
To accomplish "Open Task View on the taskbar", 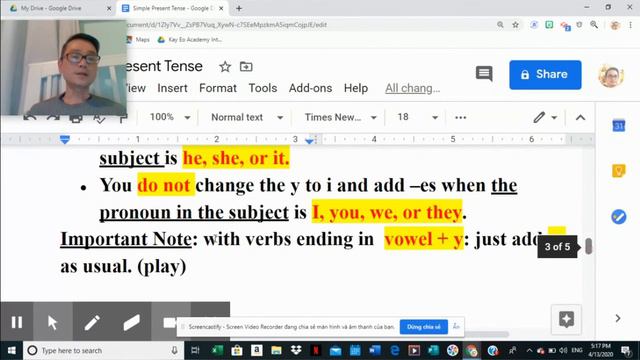I will coord(195,351).
